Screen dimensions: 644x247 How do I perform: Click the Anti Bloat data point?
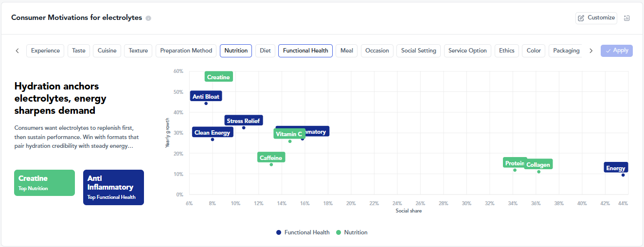coord(206,103)
